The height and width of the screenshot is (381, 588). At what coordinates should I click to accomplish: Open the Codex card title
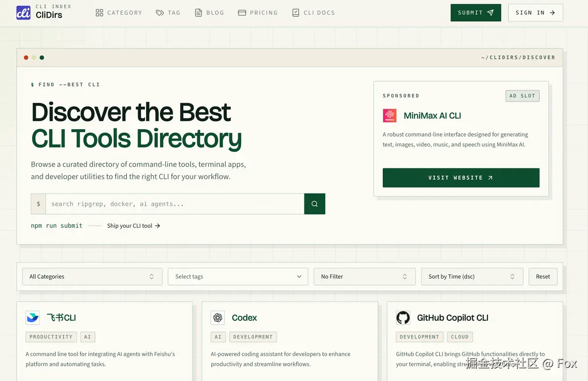click(x=245, y=318)
